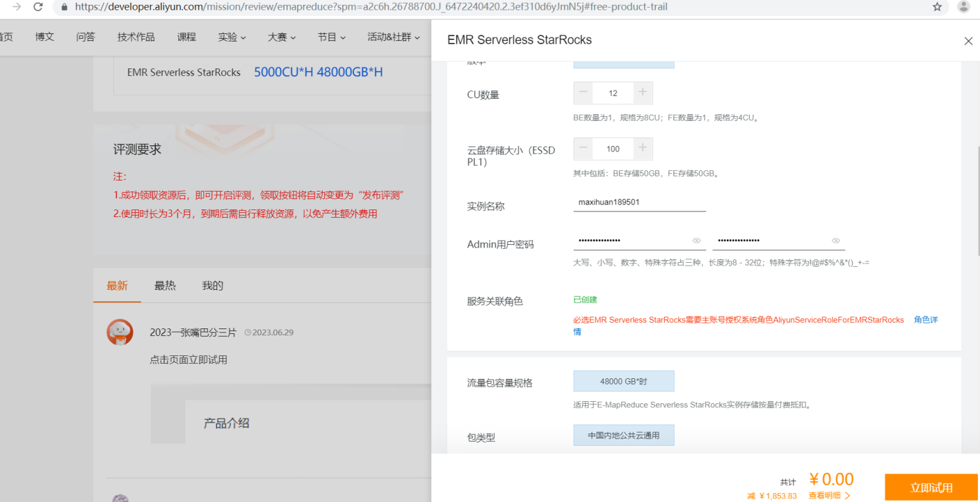The width and height of the screenshot is (980, 502).
Task: Open the 技术作品 menu item
Action: pos(136,37)
